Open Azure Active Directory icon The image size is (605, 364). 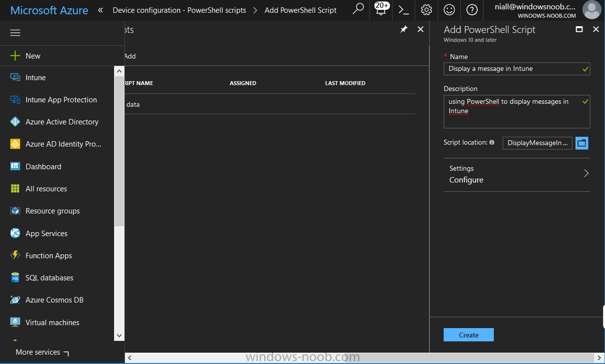(15, 122)
